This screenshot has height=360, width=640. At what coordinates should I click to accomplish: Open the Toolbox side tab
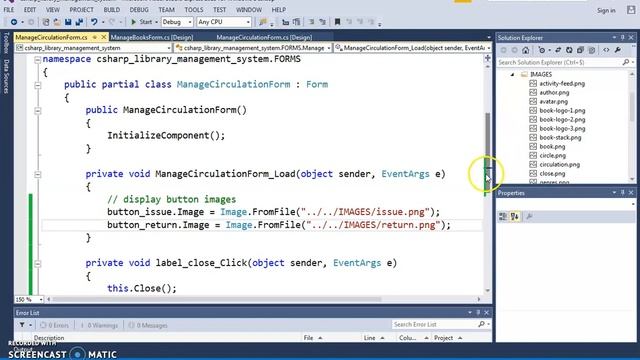click(x=6, y=42)
